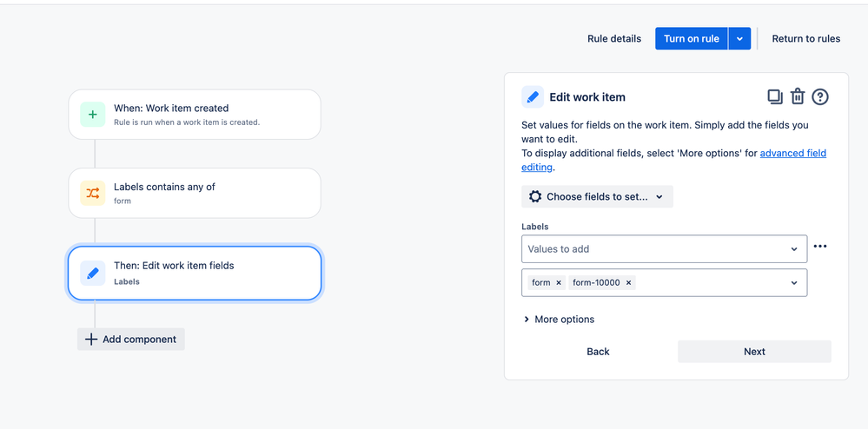Remove the 'form' label tag

tap(559, 283)
